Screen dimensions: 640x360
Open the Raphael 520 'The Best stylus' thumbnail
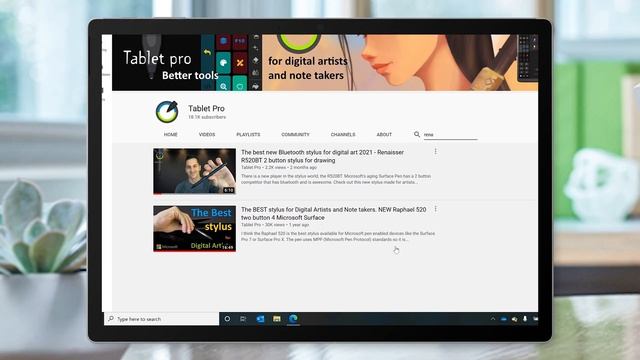[x=194, y=229]
